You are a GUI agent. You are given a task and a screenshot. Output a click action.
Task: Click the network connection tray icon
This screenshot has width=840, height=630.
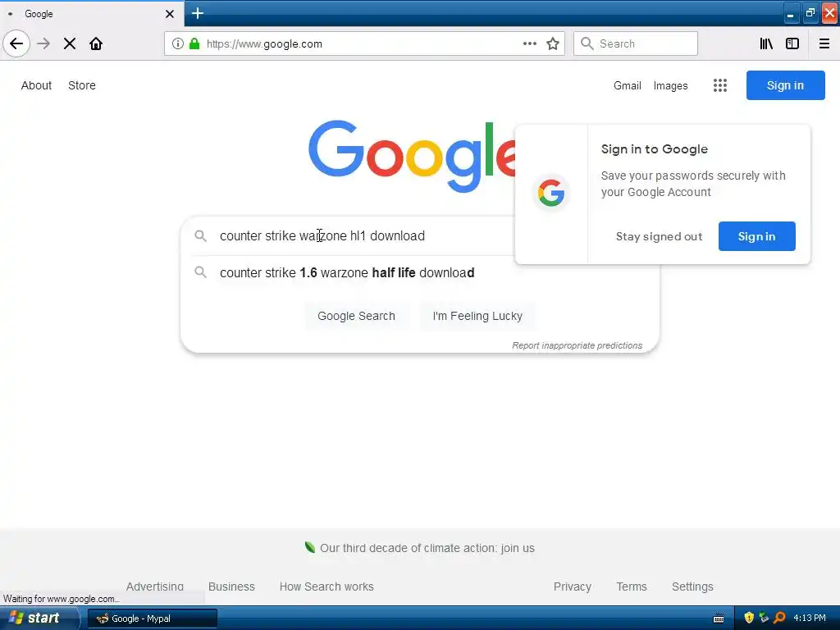pos(764,618)
